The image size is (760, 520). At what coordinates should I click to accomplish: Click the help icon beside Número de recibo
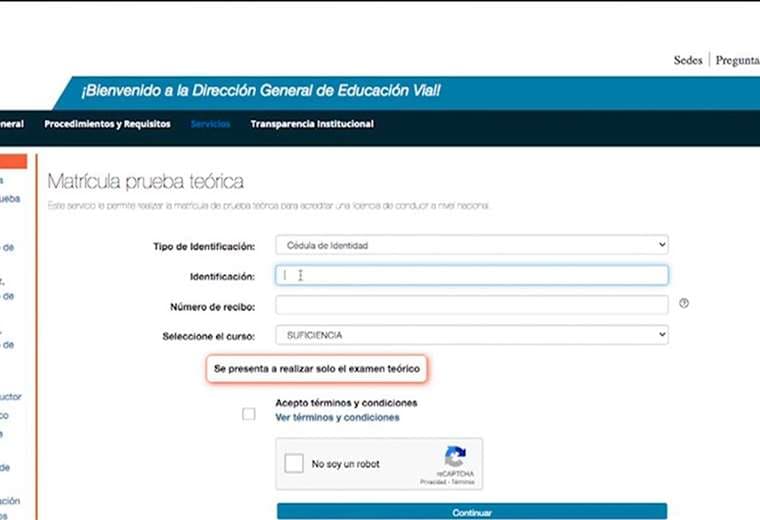click(684, 303)
